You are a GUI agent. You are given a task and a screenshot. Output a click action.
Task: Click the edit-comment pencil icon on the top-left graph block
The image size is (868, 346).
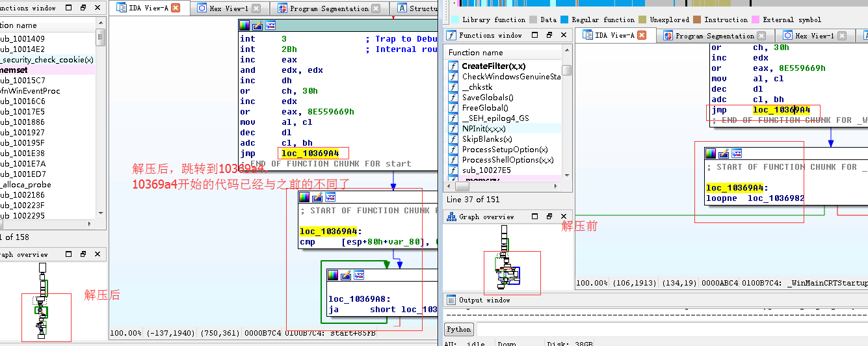[x=257, y=25]
